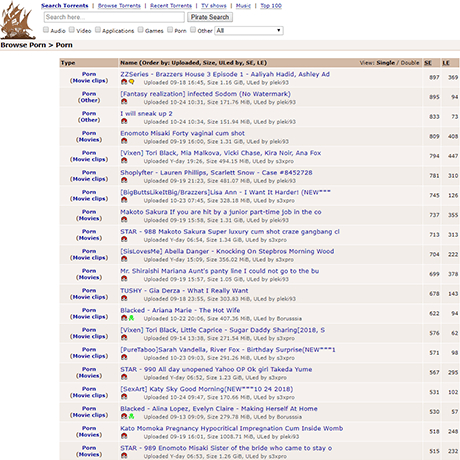The width and height of the screenshot is (460, 460).
Task: Click magnet icon for Blacked Alina Lopez row
Action: tap(124, 416)
